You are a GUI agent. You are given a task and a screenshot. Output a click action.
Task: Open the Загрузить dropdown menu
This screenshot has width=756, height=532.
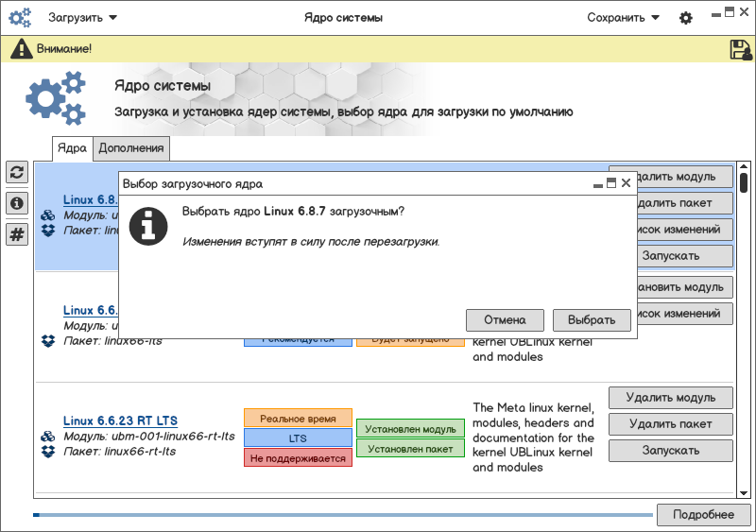tap(82, 18)
